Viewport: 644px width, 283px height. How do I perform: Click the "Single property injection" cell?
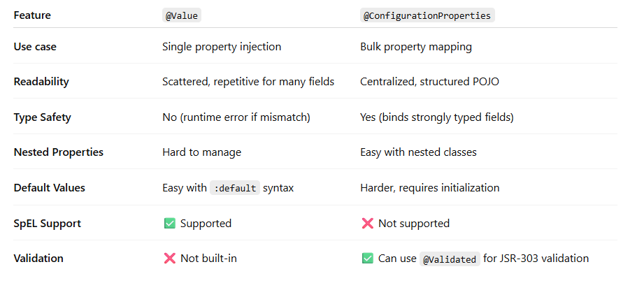tap(221, 47)
